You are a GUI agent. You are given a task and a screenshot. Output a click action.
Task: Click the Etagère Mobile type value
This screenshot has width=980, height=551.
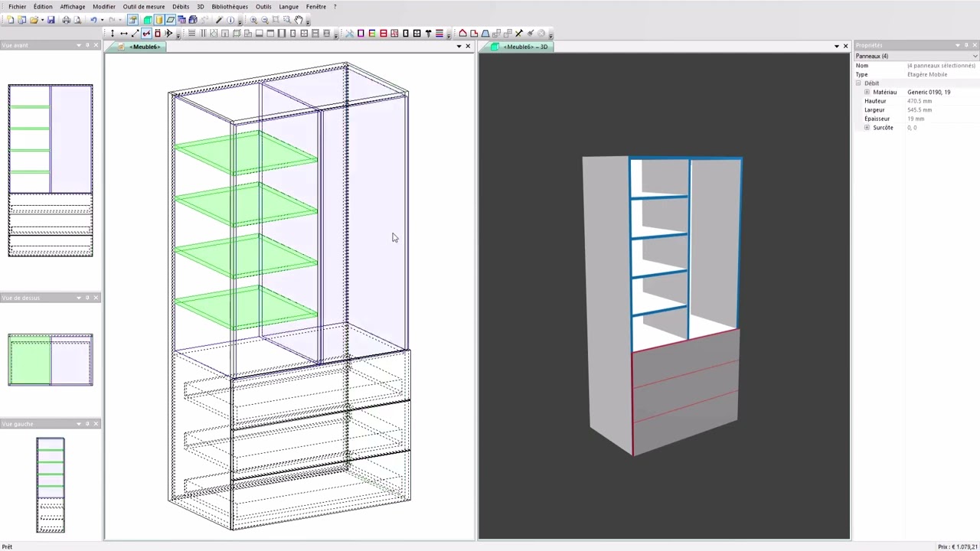[927, 74]
